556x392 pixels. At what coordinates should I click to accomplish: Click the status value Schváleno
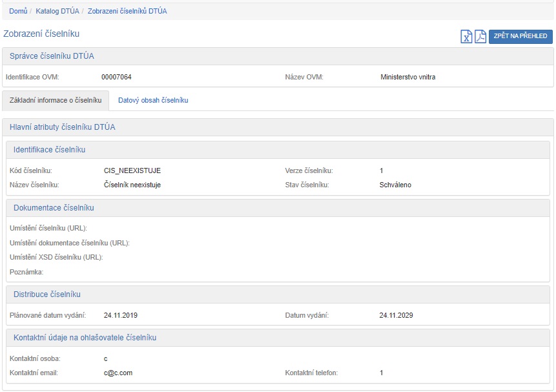[395, 185]
